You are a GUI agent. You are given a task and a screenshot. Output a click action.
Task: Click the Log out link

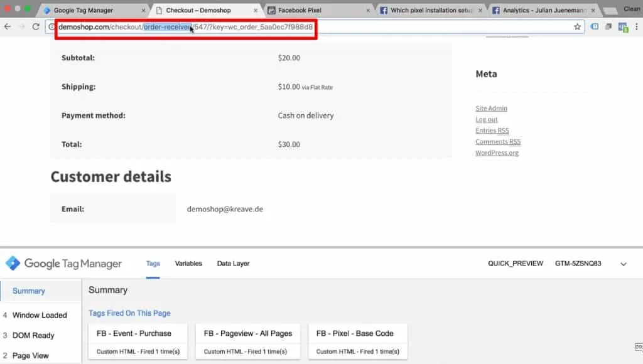coord(486,119)
